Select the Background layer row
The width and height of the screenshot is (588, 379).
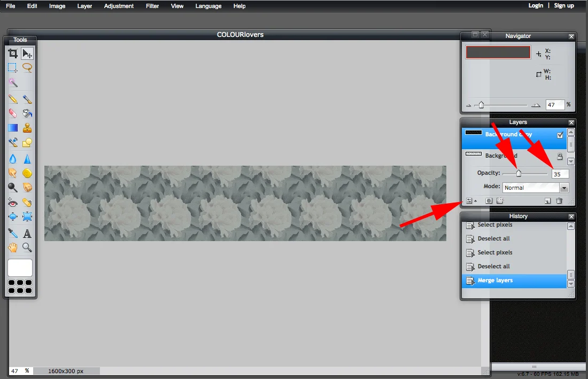tap(514, 156)
